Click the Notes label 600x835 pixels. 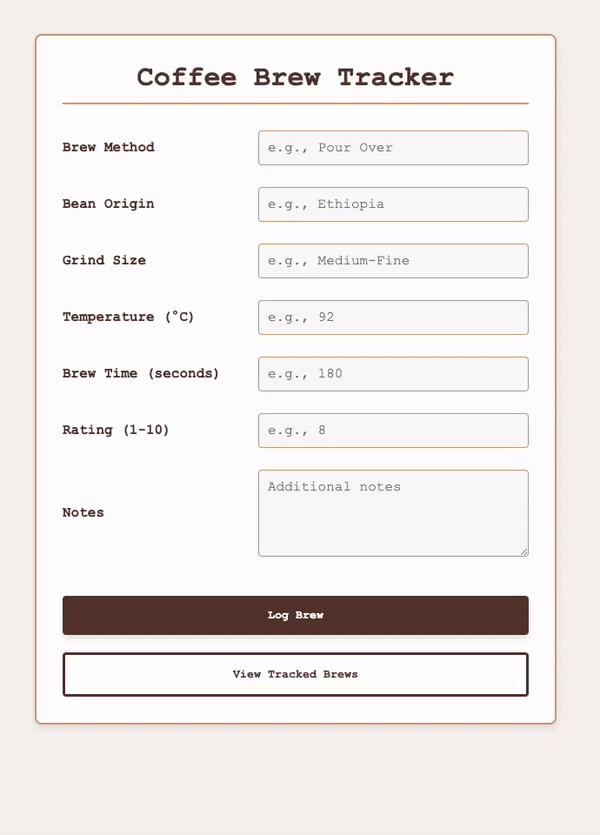(x=83, y=512)
